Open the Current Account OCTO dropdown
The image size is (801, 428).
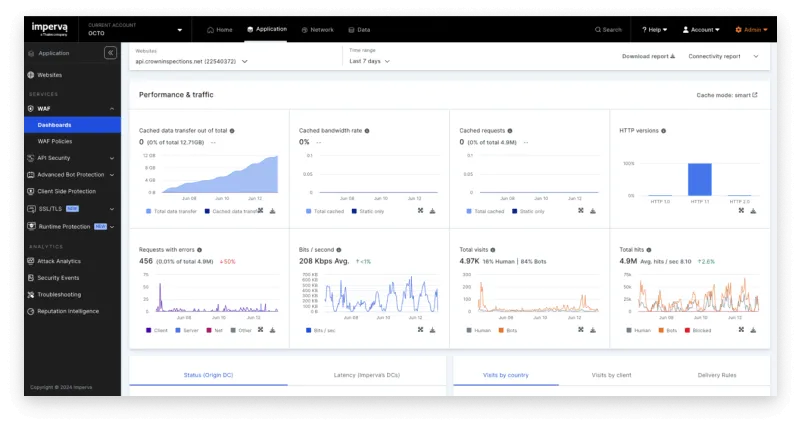[135, 29]
